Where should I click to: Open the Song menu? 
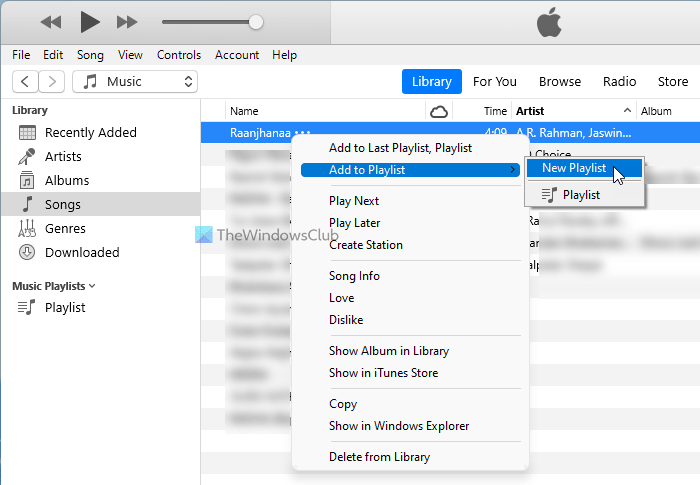tap(90, 55)
